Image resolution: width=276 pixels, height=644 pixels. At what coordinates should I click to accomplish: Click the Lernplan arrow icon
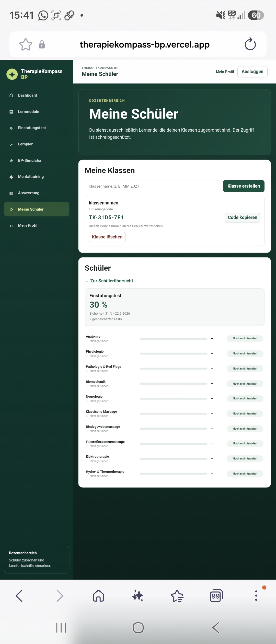click(x=11, y=145)
